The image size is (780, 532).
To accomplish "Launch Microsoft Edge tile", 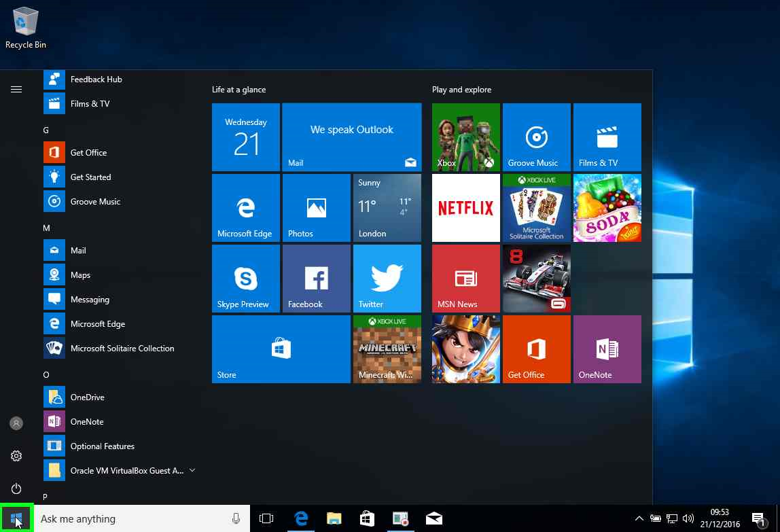I will point(246,207).
